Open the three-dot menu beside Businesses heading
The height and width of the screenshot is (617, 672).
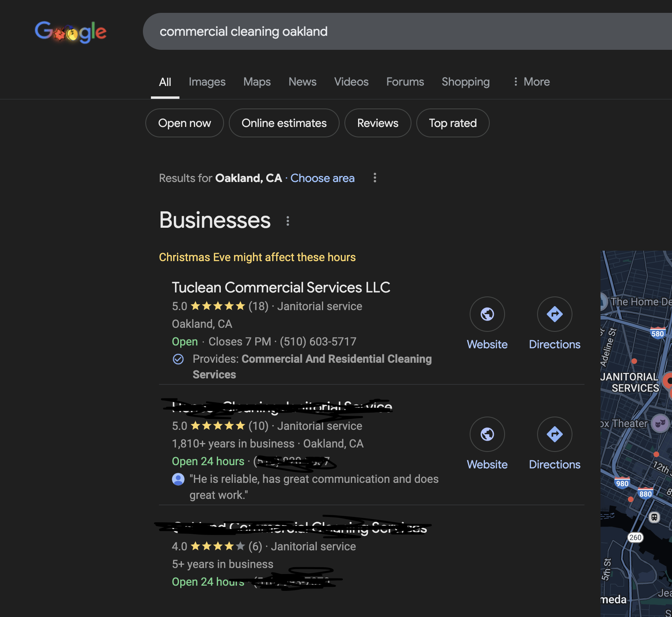288,221
